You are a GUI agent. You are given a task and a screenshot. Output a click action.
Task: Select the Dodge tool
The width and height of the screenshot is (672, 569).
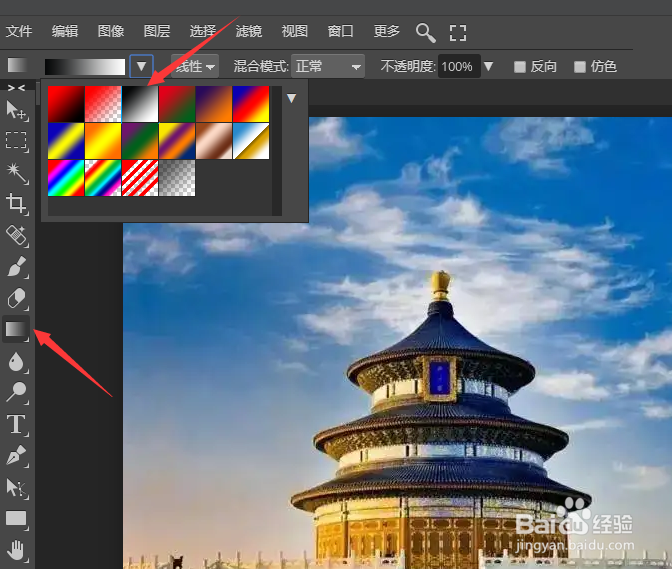pyautogui.click(x=16, y=392)
